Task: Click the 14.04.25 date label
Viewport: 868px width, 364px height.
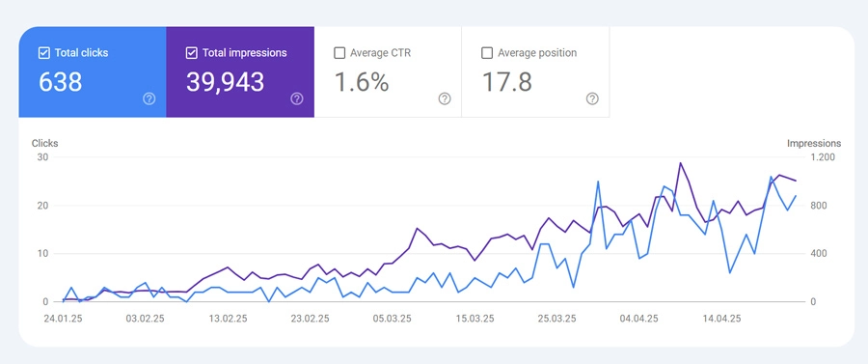Action: [721, 319]
